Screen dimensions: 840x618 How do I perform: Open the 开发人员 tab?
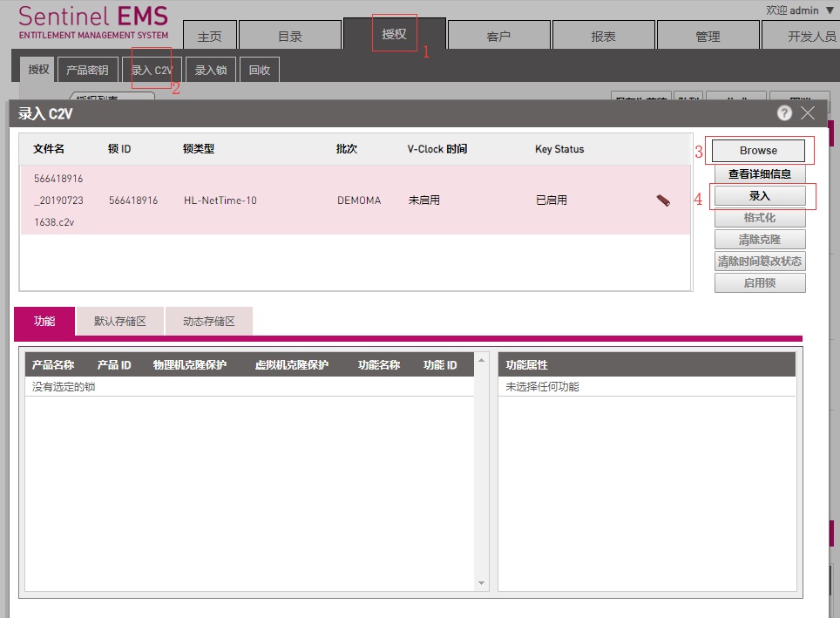click(x=806, y=37)
